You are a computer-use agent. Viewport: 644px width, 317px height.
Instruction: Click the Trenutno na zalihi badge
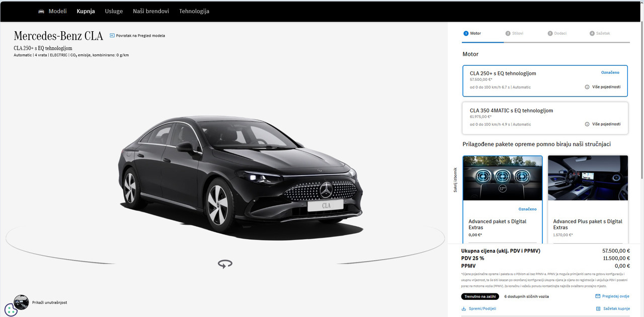click(480, 296)
